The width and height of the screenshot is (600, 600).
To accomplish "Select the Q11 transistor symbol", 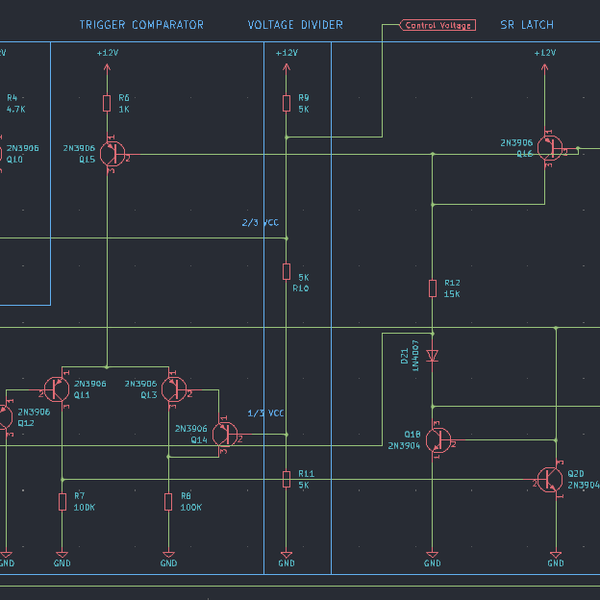I will click(57, 390).
